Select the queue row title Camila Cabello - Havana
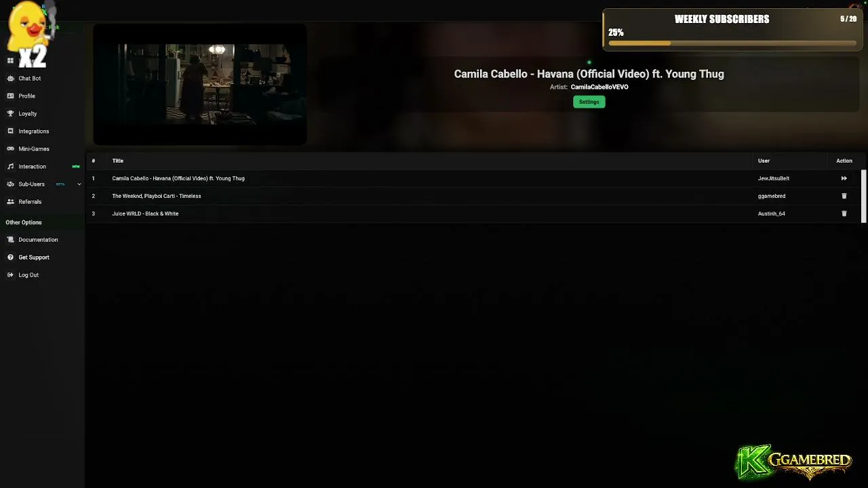This screenshot has height=488, width=868. (178, 178)
